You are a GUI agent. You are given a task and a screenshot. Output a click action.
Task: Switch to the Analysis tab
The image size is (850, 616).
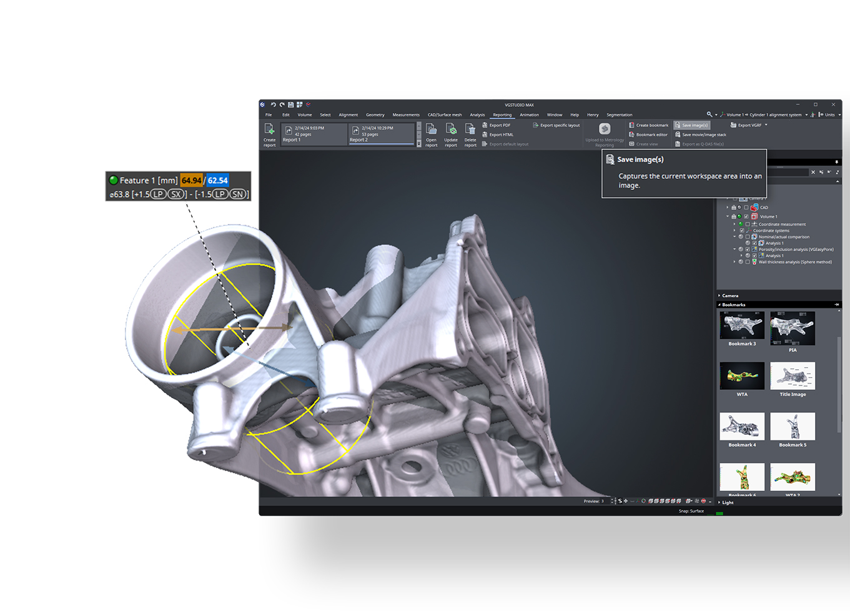click(x=477, y=115)
